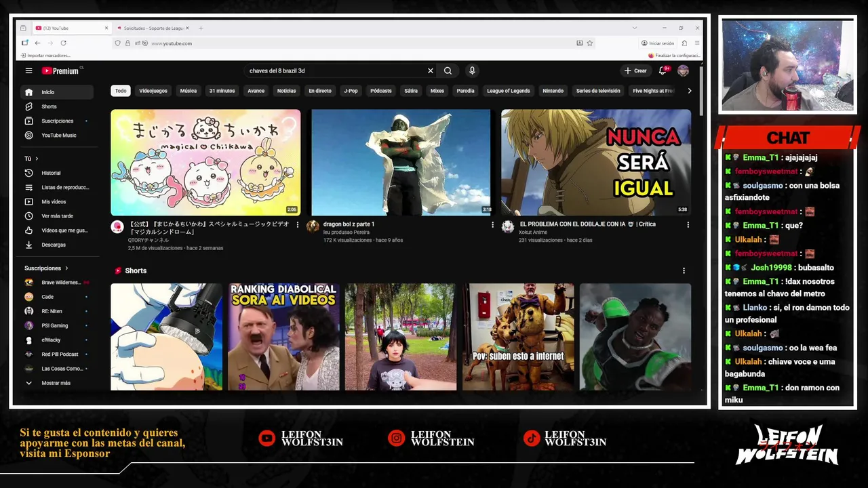Select the Música filter chip
868x488 pixels.
pos(189,91)
